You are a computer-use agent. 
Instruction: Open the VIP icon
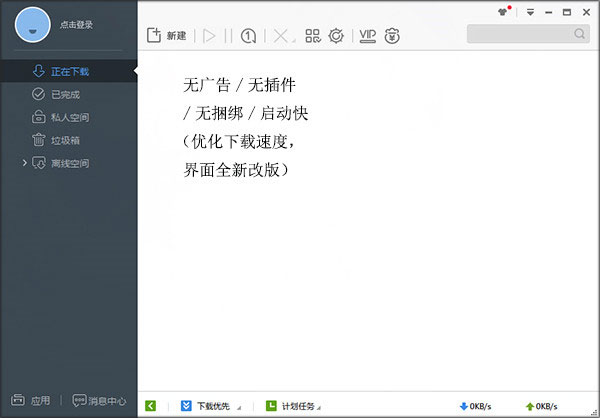pos(368,36)
